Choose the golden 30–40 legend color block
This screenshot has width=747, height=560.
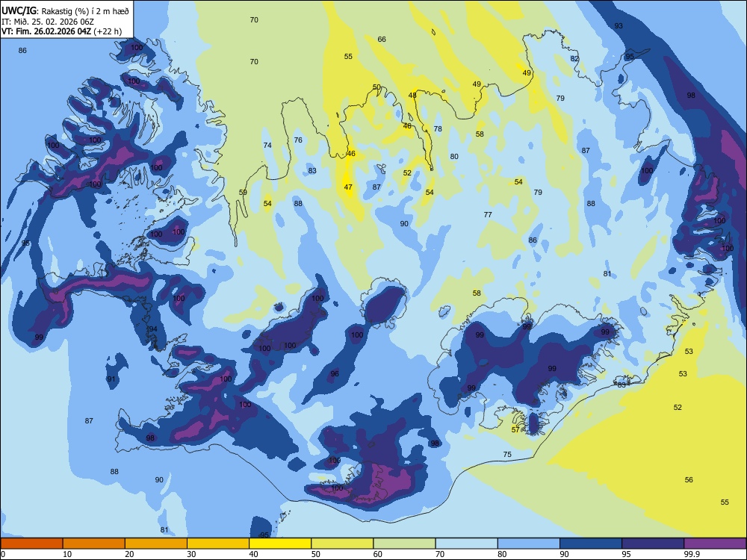[218, 544]
